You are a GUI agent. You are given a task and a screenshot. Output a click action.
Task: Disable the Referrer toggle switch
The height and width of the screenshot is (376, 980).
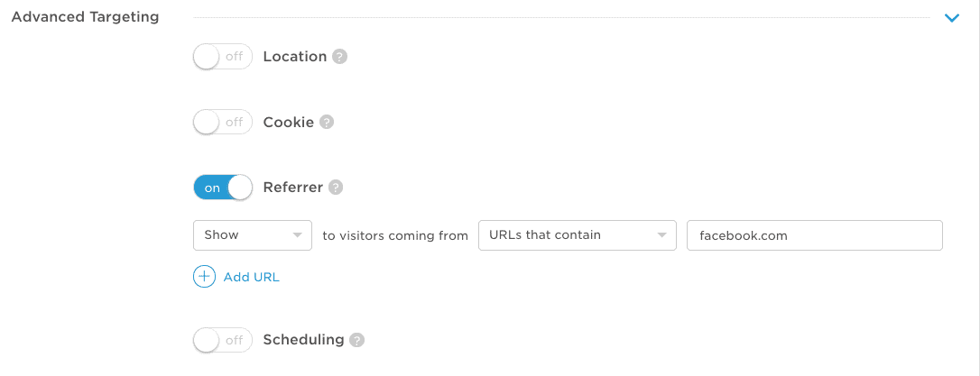pos(223,188)
